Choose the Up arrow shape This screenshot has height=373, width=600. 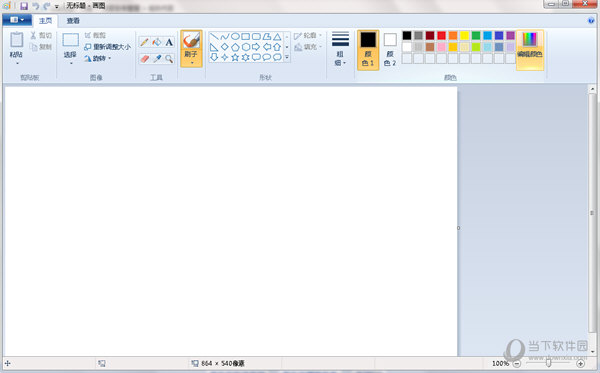click(x=277, y=47)
